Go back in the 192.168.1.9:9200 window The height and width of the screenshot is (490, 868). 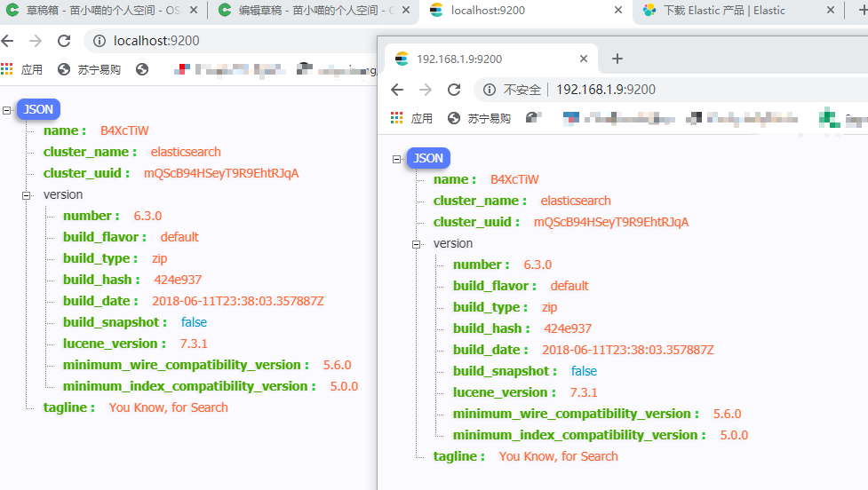(x=397, y=90)
